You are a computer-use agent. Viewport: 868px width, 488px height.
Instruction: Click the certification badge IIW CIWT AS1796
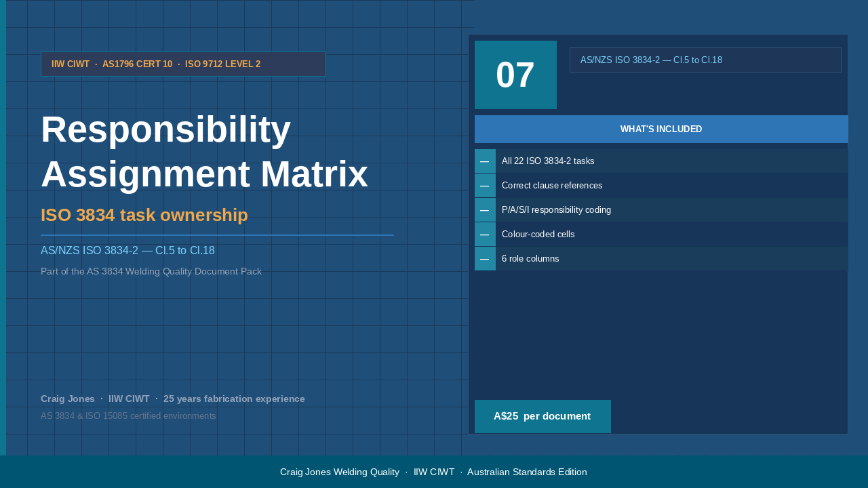pos(183,64)
